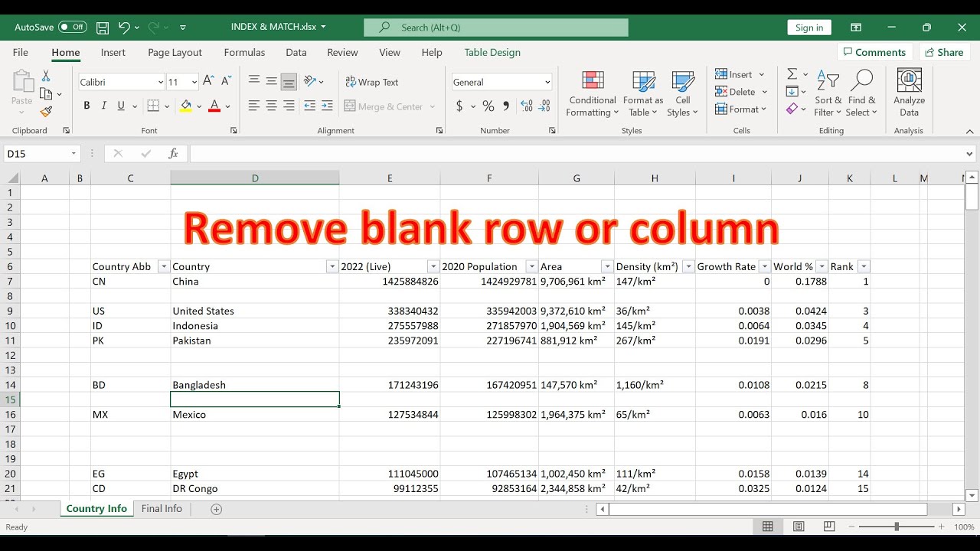Select the Format Painter brush icon
980x551 pixels.
point(46,112)
